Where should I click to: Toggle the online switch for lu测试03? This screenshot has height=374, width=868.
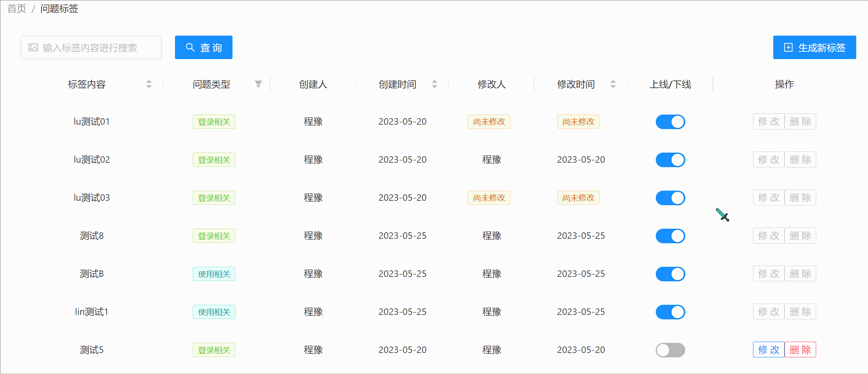pos(670,198)
